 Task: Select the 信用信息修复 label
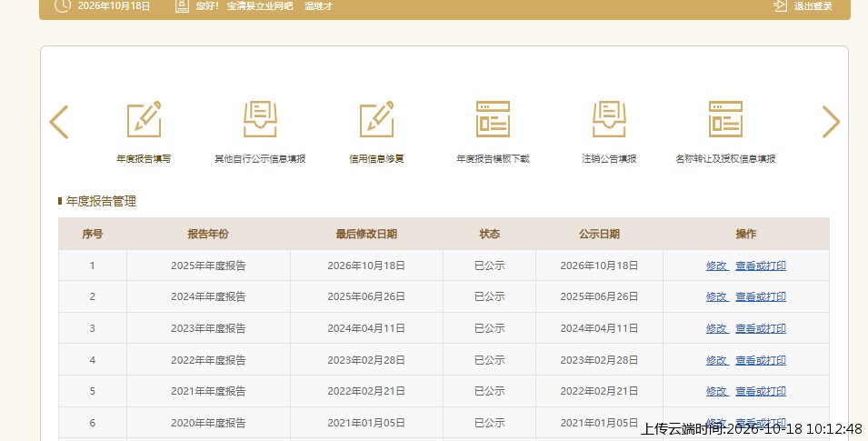376,159
